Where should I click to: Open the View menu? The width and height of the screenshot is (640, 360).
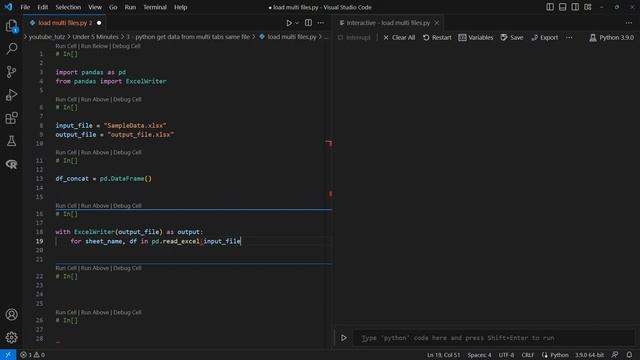(x=95, y=7)
